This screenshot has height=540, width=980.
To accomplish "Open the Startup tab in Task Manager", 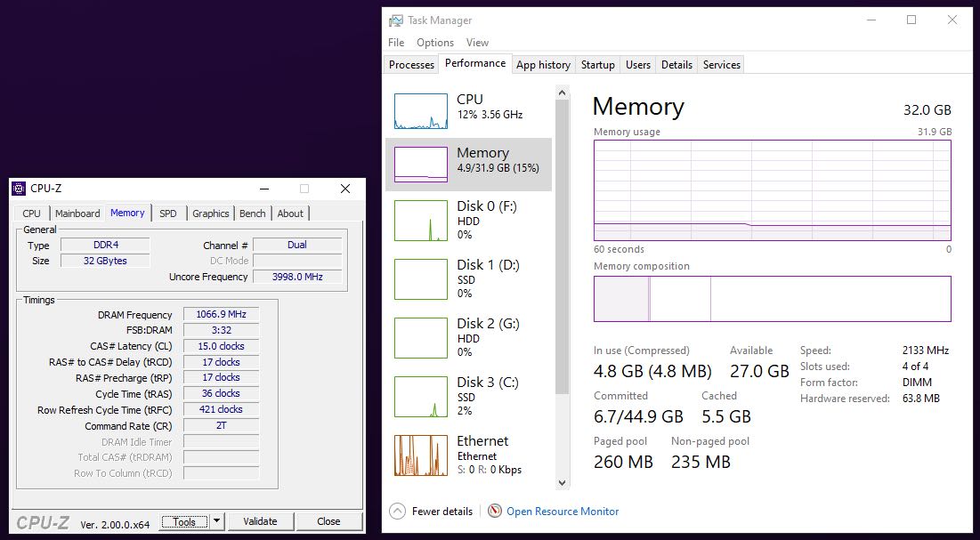I will 597,65.
